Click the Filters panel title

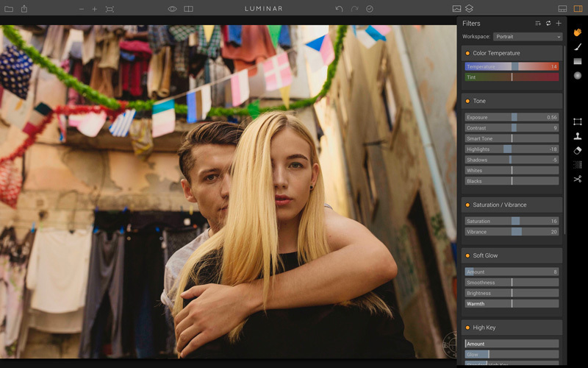pyautogui.click(x=471, y=24)
